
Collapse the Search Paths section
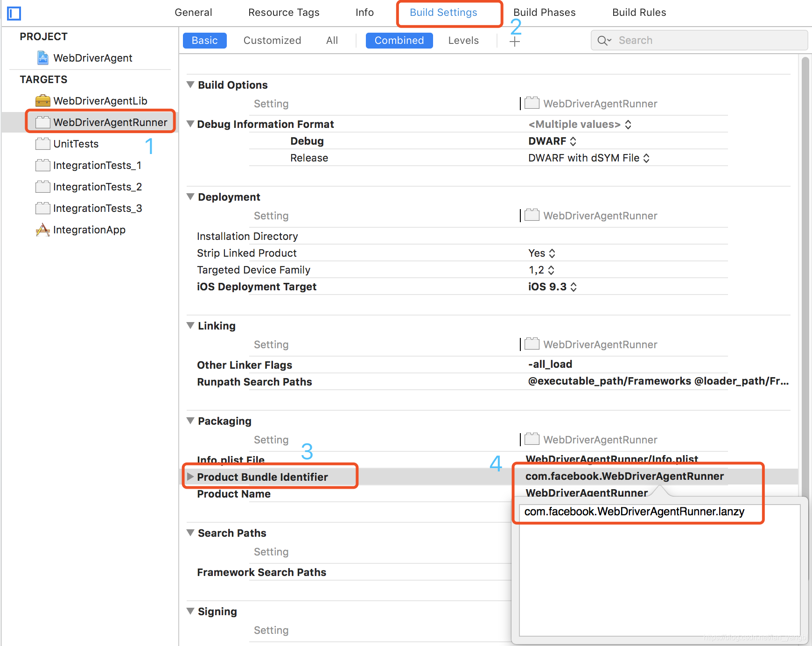(x=190, y=533)
